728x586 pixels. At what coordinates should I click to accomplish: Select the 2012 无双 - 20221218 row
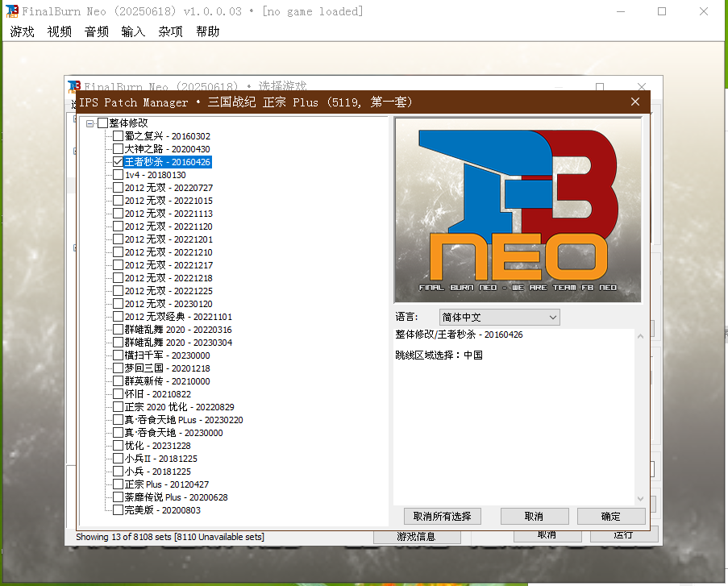pos(168,278)
